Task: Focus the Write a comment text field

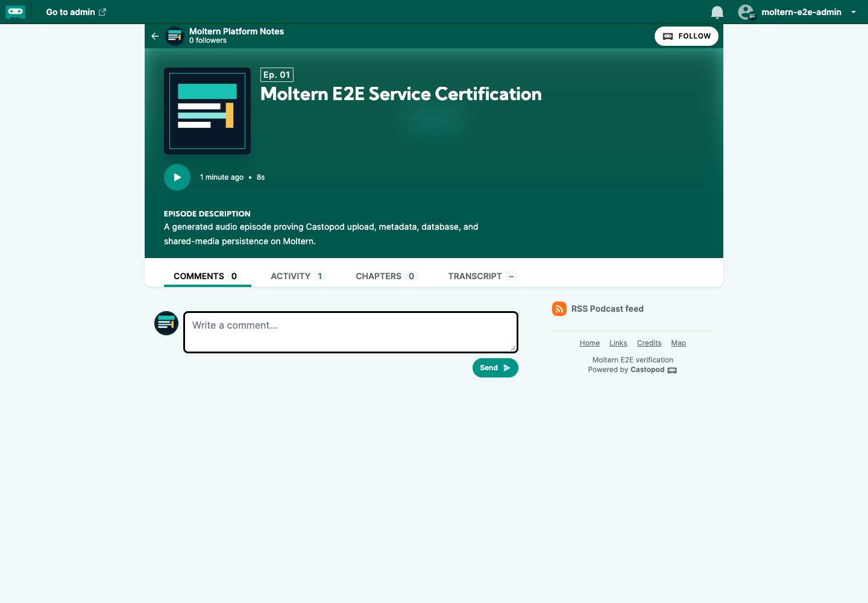Action: tap(351, 332)
